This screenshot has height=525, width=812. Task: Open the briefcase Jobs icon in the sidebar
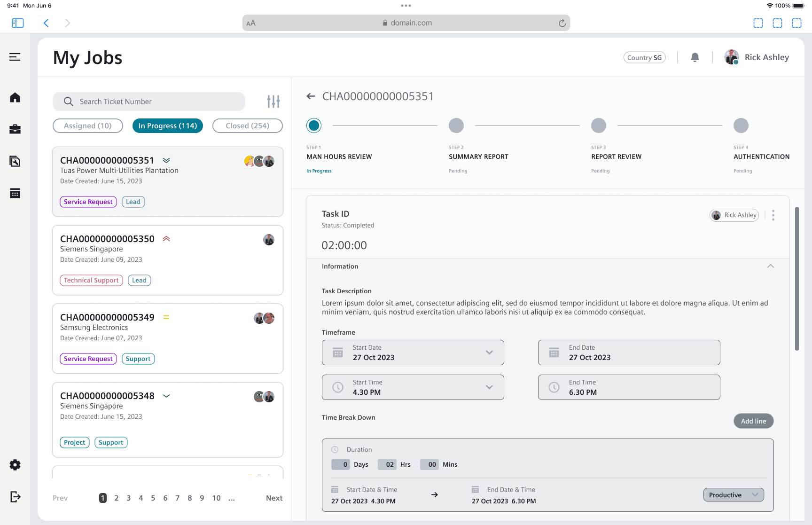click(x=15, y=129)
